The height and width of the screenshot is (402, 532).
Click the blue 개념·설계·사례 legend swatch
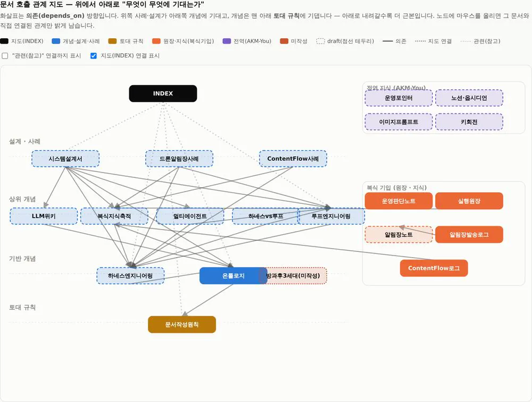tap(56, 41)
